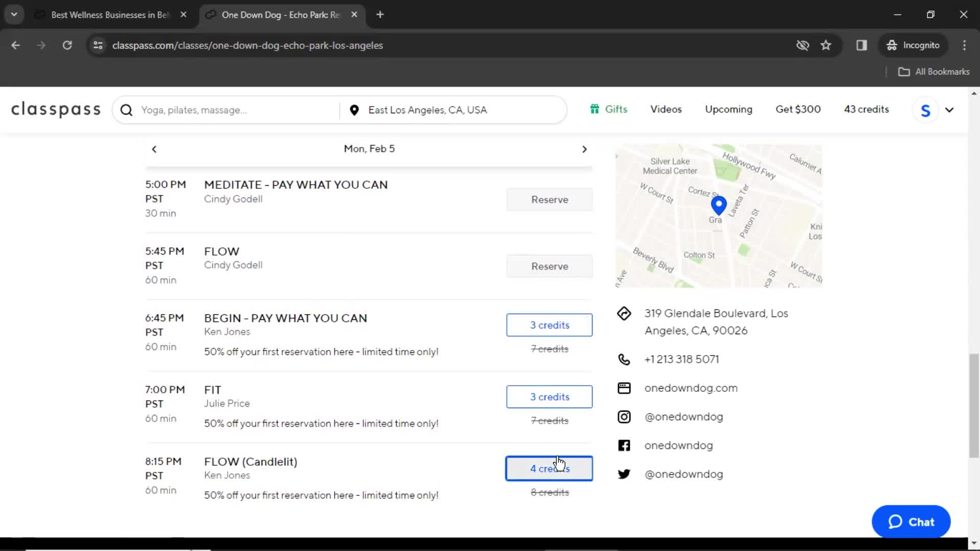Viewport: 980px width, 551px height.
Task: Click the Facebook icon for onedowndog
Action: [x=624, y=445]
